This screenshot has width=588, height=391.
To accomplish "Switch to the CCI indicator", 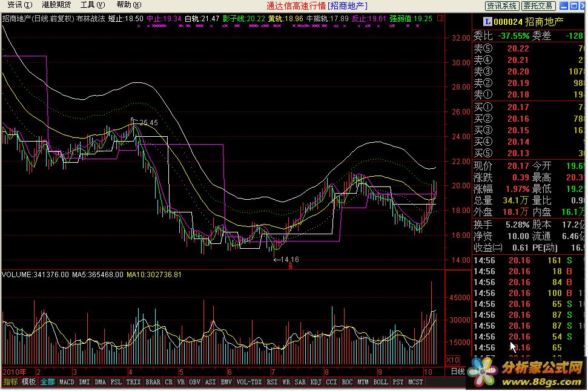I will (x=331, y=382).
